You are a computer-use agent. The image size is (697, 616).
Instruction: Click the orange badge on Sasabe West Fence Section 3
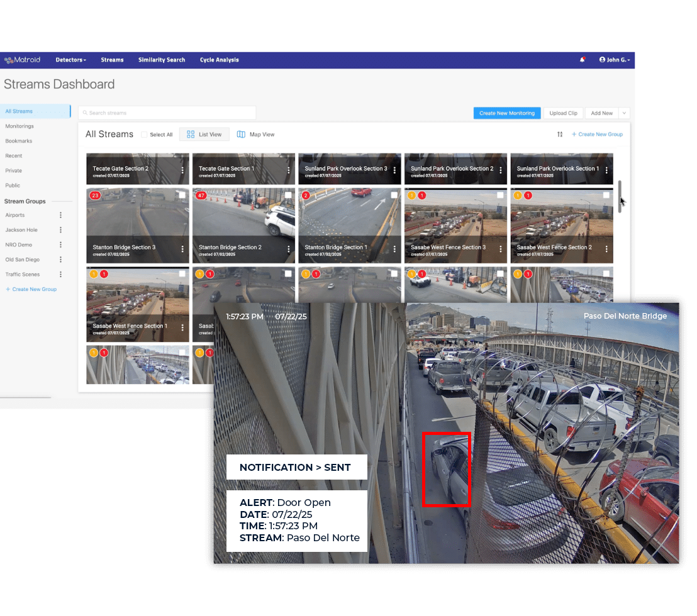click(411, 195)
